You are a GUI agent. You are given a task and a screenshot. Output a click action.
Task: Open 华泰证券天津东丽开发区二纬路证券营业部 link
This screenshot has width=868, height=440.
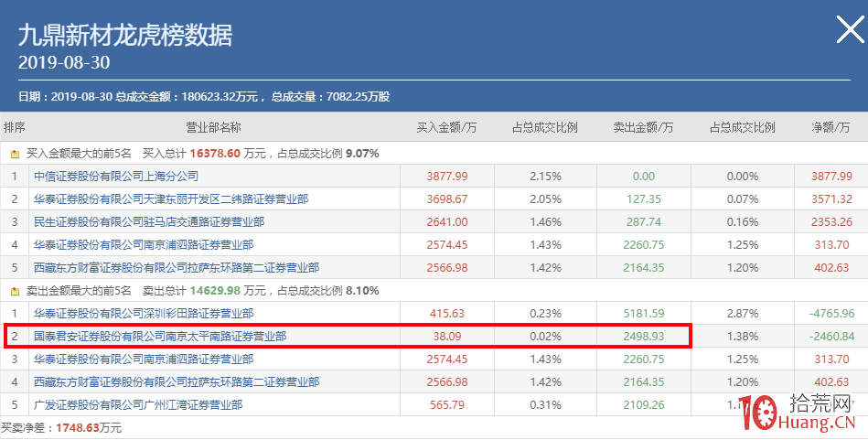[171, 199]
